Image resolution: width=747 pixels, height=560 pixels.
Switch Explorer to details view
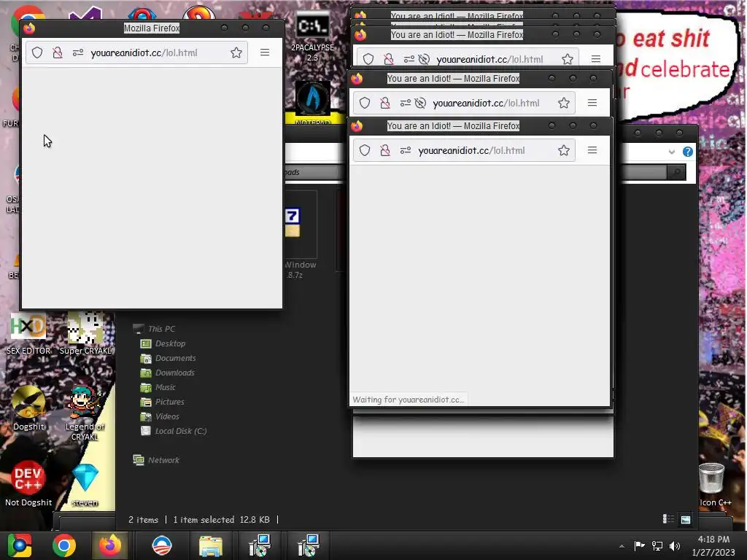point(668,519)
